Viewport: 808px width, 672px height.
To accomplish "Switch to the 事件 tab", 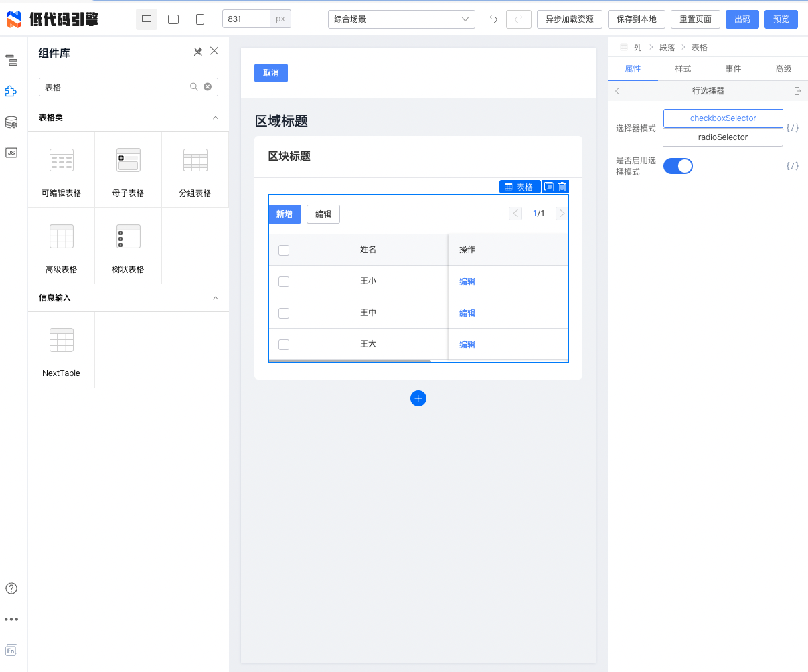I will (733, 68).
